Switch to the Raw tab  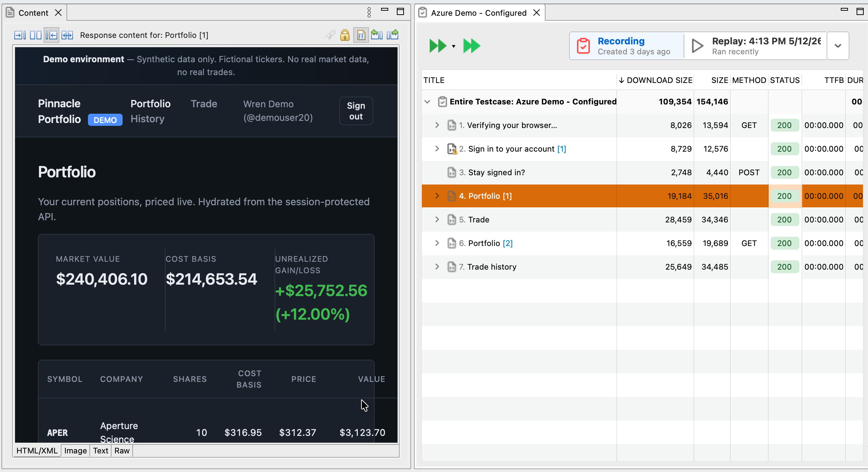[122, 451]
